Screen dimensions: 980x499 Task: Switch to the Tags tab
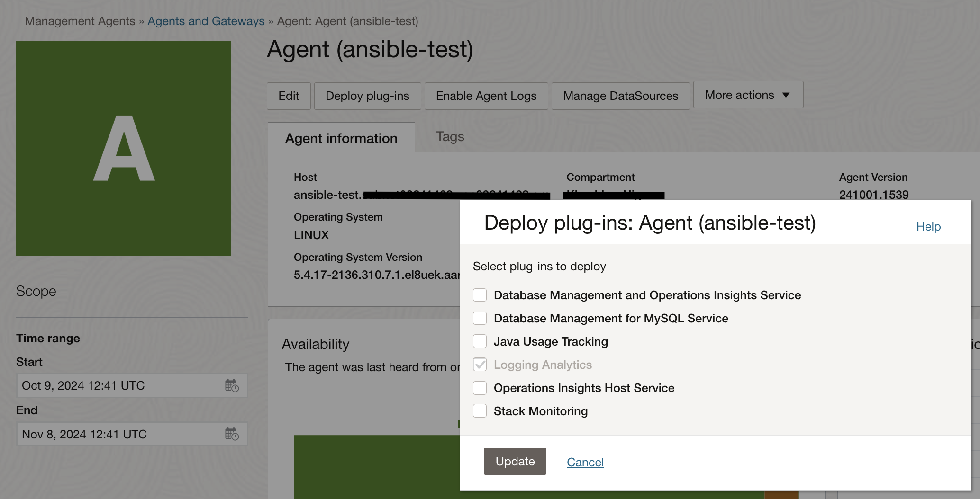450,137
